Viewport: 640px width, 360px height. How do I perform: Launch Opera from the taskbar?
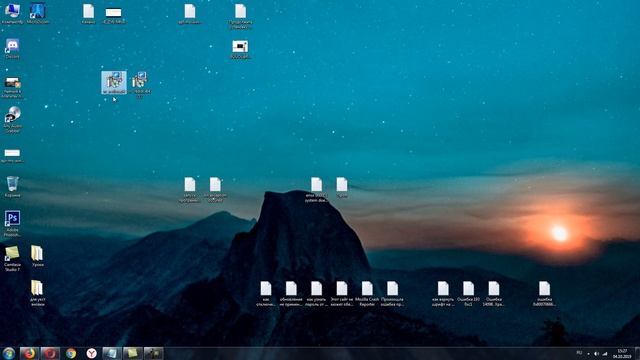pos(50,353)
